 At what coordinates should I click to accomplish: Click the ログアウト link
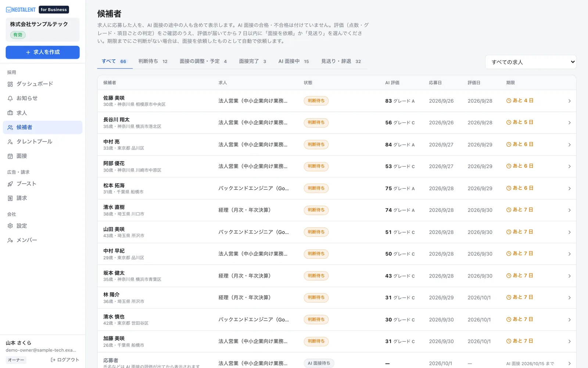click(65, 360)
